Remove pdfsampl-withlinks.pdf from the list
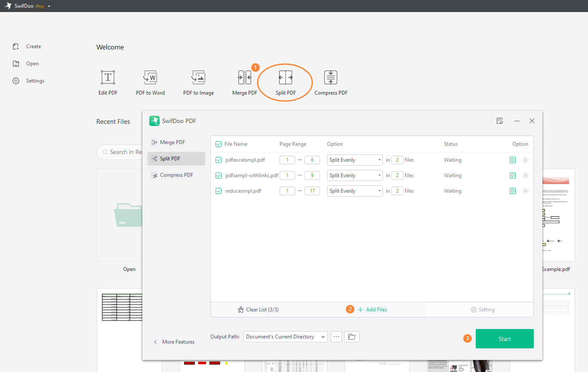 click(x=526, y=175)
